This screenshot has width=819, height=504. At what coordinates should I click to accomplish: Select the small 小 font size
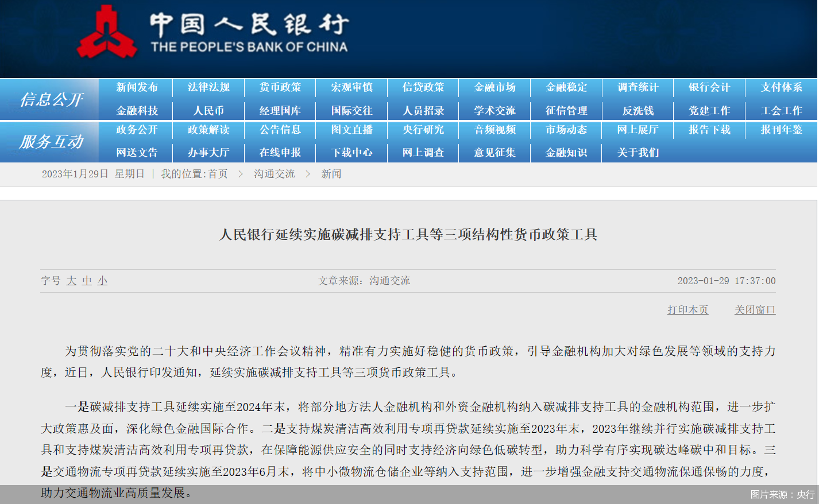coord(101,281)
